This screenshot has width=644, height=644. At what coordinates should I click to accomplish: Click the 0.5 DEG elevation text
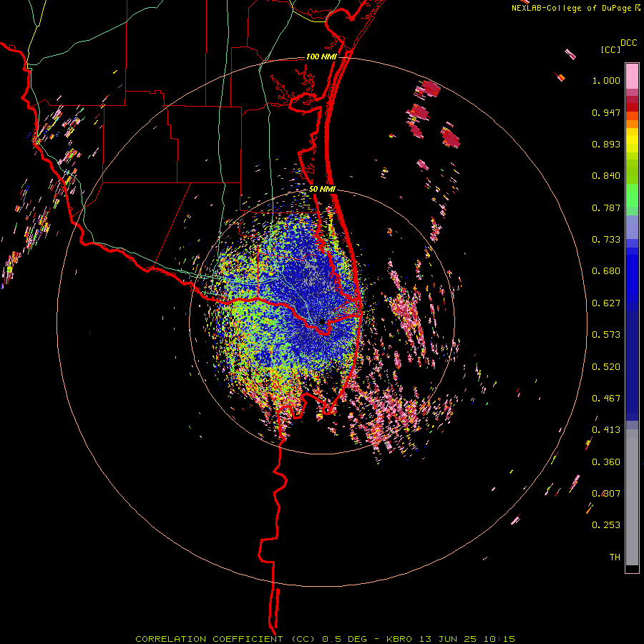tap(343, 639)
